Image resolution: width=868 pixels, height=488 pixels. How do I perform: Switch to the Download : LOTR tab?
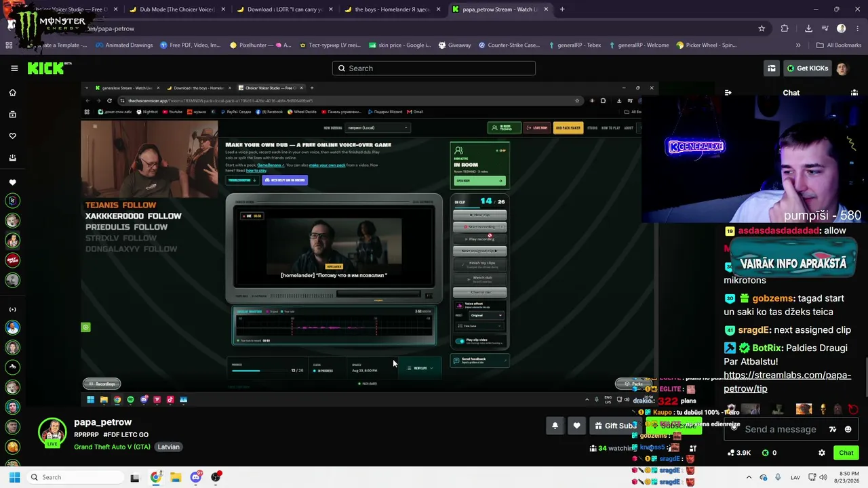tap(286, 9)
